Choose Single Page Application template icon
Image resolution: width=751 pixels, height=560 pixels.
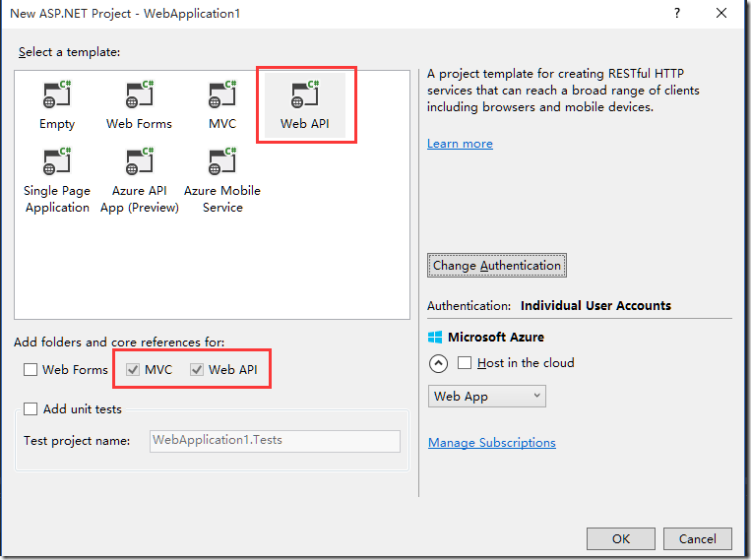(x=56, y=161)
